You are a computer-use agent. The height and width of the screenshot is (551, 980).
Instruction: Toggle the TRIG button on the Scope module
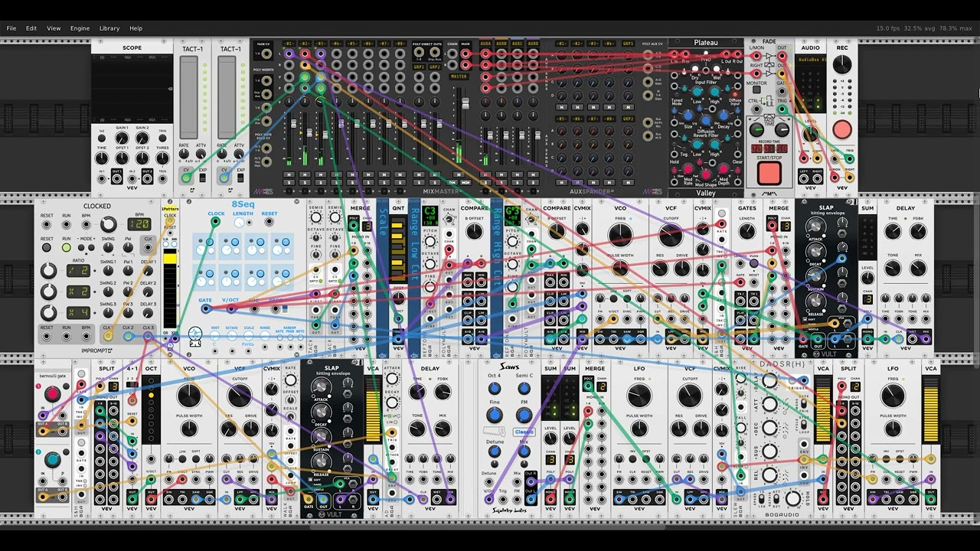[163, 138]
